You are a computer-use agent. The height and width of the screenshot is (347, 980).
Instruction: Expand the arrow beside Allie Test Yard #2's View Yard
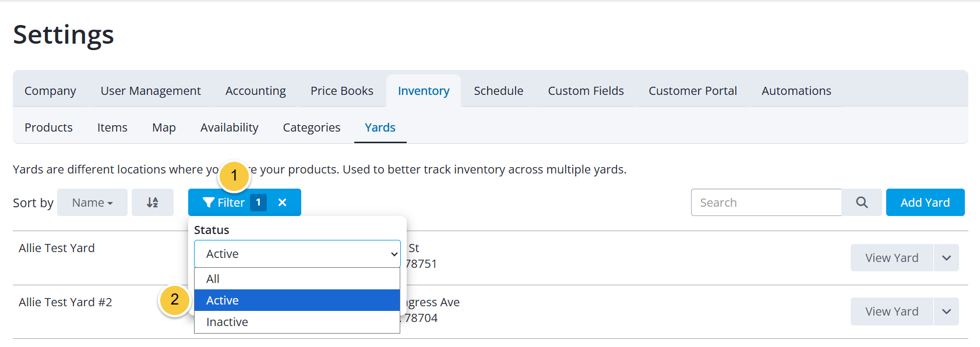(946, 311)
